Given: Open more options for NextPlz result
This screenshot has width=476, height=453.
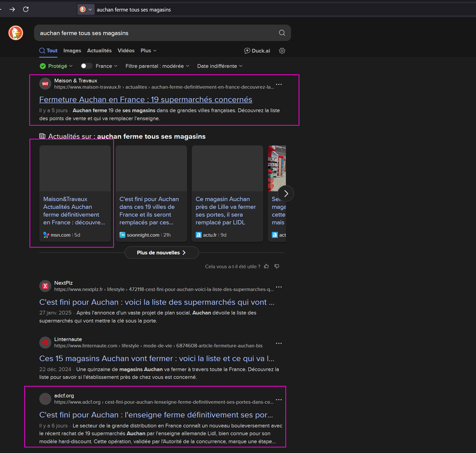Looking at the screenshot, I should (x=279, y=287).
